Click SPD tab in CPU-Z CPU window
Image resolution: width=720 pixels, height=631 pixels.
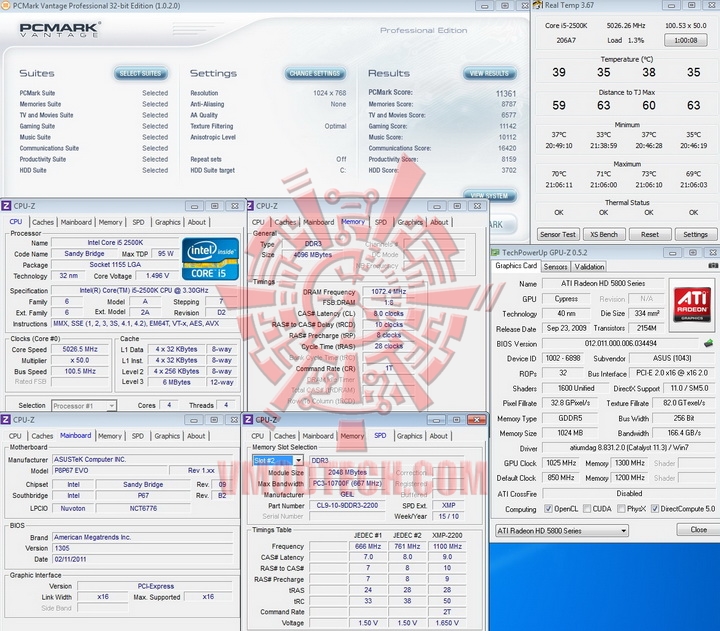click(138, 222)
